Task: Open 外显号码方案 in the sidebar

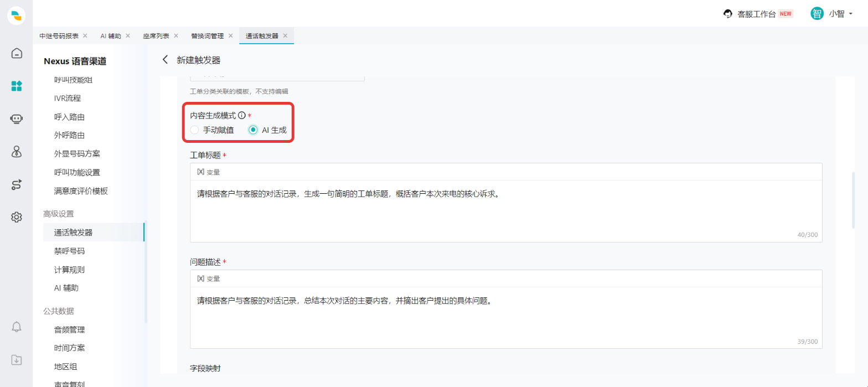Action: [x=77, y=154]
